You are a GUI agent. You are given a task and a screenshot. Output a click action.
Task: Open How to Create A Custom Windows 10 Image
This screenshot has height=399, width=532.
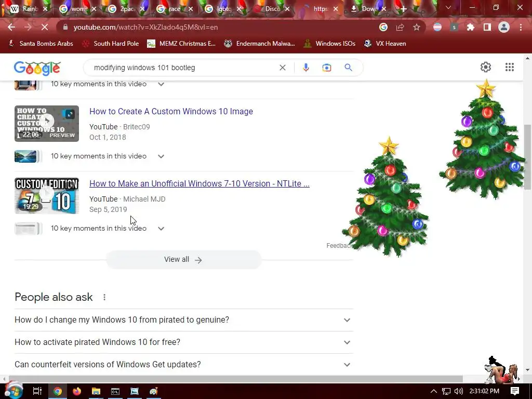(x=171, y=111)
